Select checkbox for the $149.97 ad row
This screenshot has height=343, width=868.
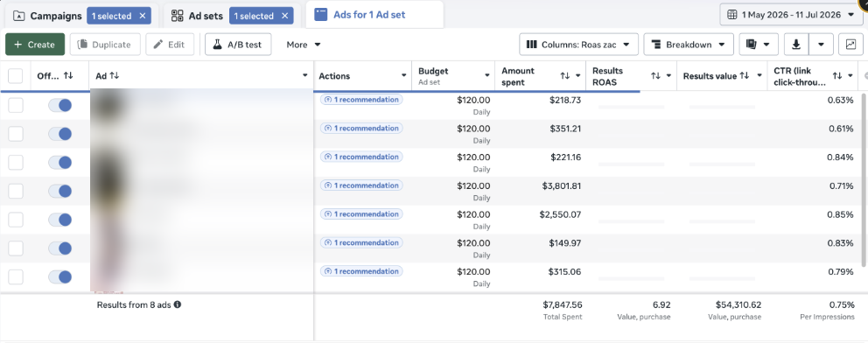(16, 248)
